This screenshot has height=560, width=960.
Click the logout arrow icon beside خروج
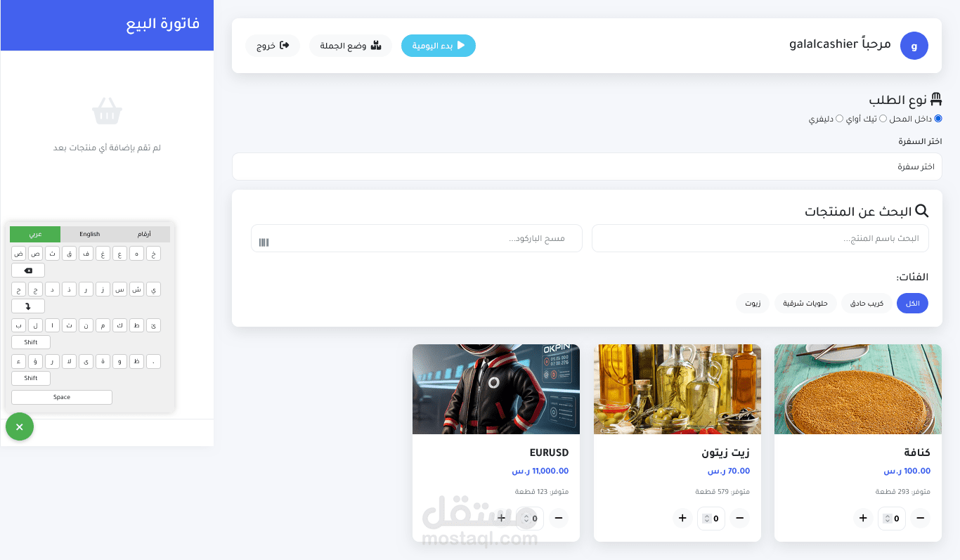coord(285,45)
